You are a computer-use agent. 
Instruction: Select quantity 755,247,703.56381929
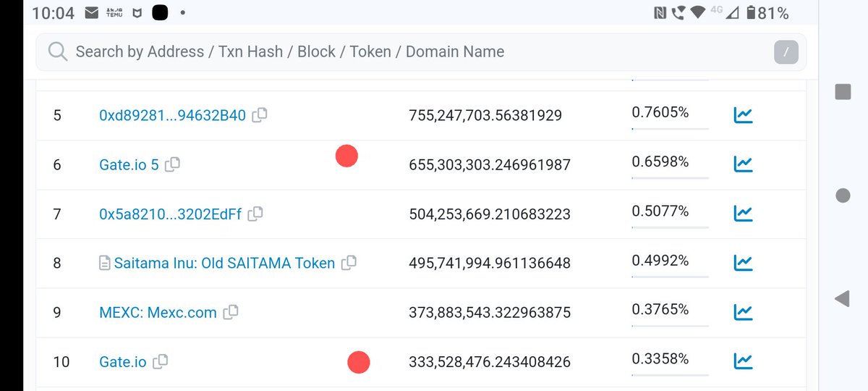pyautogui.click(x=485, y=115)
